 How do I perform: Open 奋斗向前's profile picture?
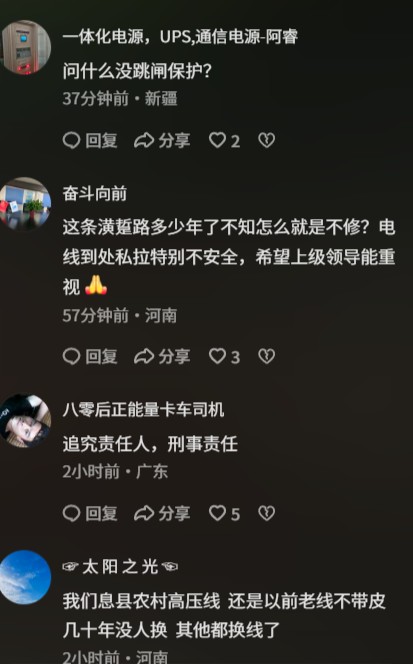(x=25, y=204)
